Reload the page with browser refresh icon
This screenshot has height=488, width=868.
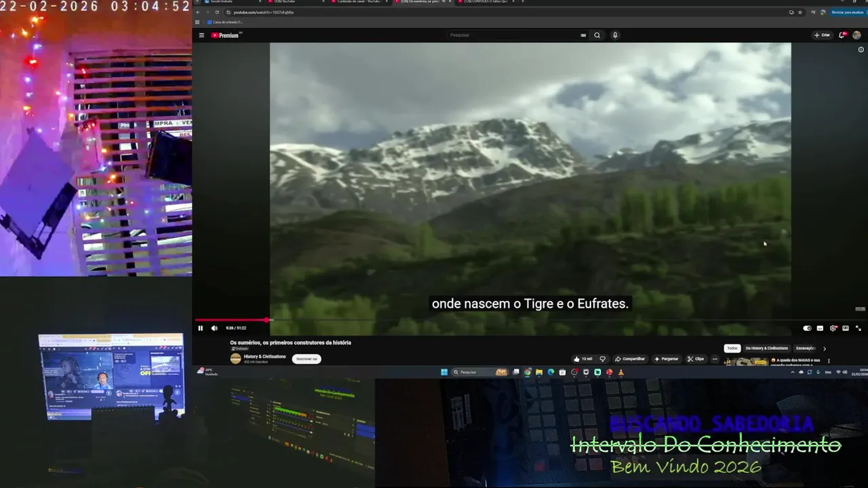click(x=217, y=12)
